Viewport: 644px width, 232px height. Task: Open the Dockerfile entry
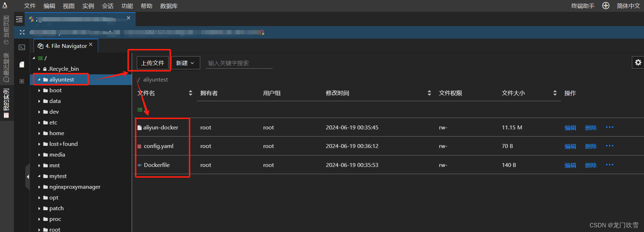157,165
